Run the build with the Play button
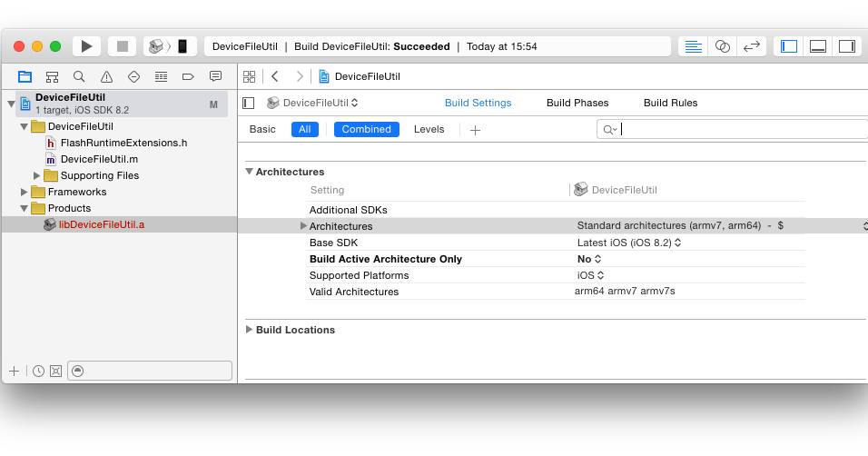 (x=86, y=46)
